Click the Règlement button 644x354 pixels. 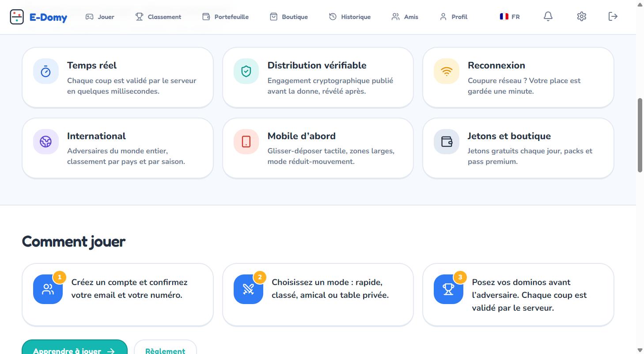[165, 348]
